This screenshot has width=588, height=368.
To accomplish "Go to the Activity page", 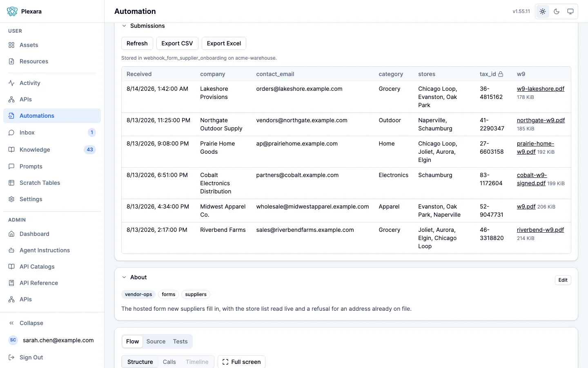I will [x=52, y=83].
